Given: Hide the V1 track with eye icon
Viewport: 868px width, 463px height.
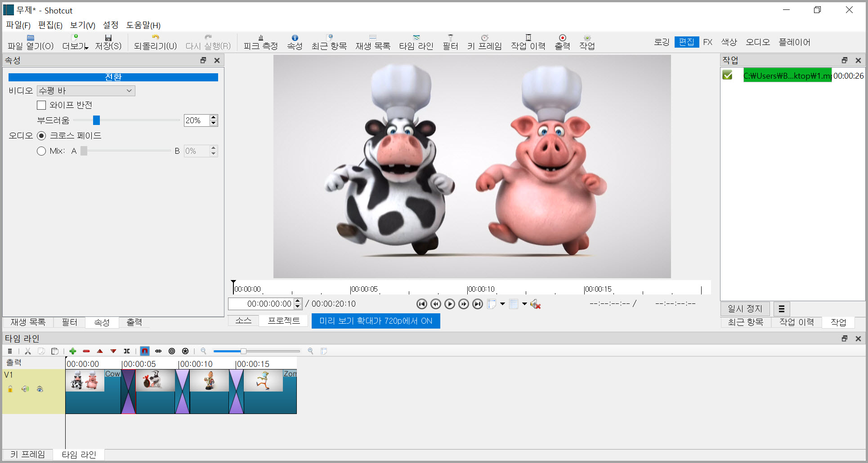Looking at the screenshot, I should (40, 389).
